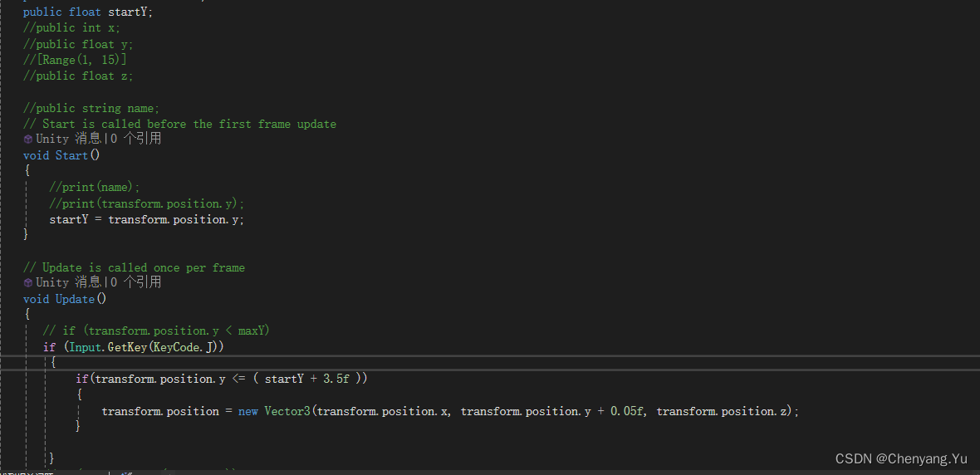
Task: Click 'transform.position.x' argument in Vector3
Action: tap(384, 411)
